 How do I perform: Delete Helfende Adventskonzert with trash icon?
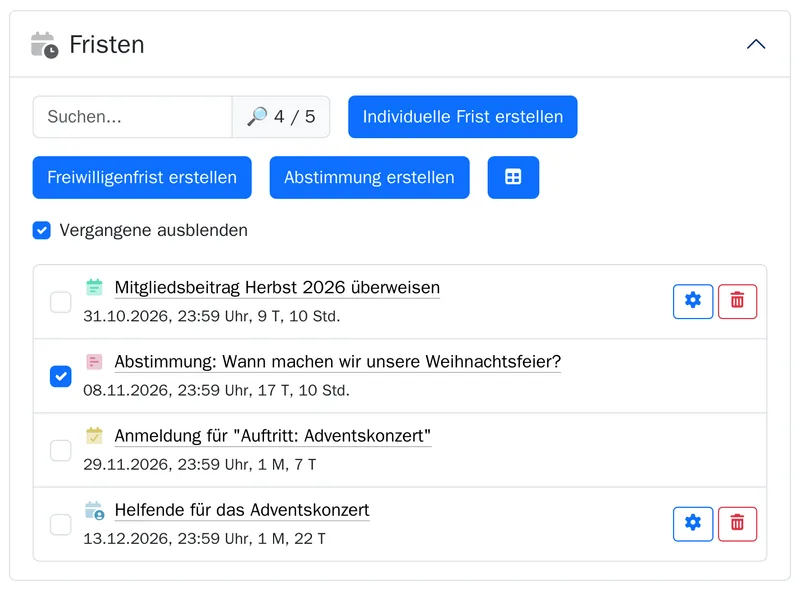[x=737, y=524]
